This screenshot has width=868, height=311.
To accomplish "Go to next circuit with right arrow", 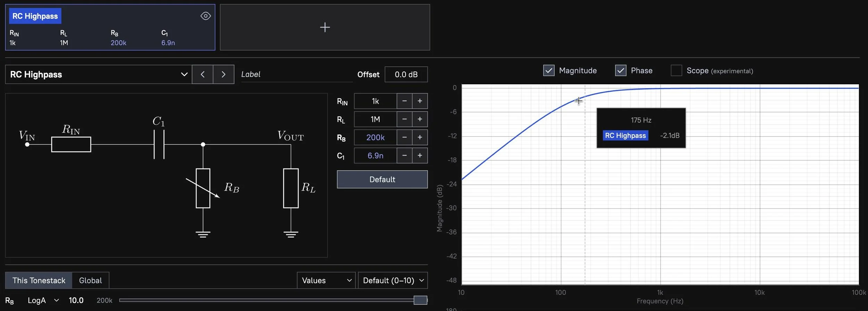I will pos(223,74).
